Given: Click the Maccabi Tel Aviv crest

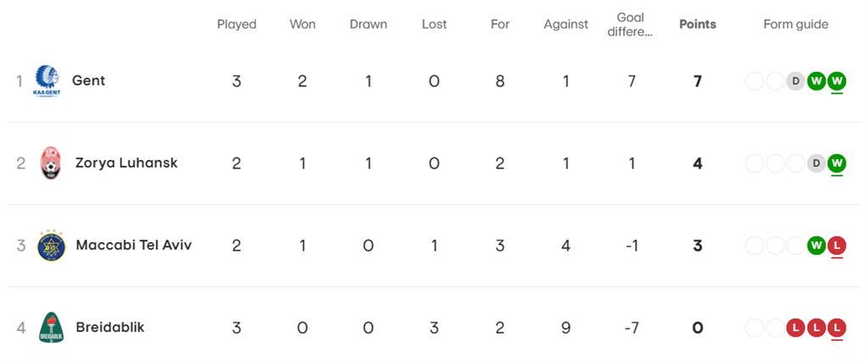Looking at the screenshot, I should coord(51,245).
